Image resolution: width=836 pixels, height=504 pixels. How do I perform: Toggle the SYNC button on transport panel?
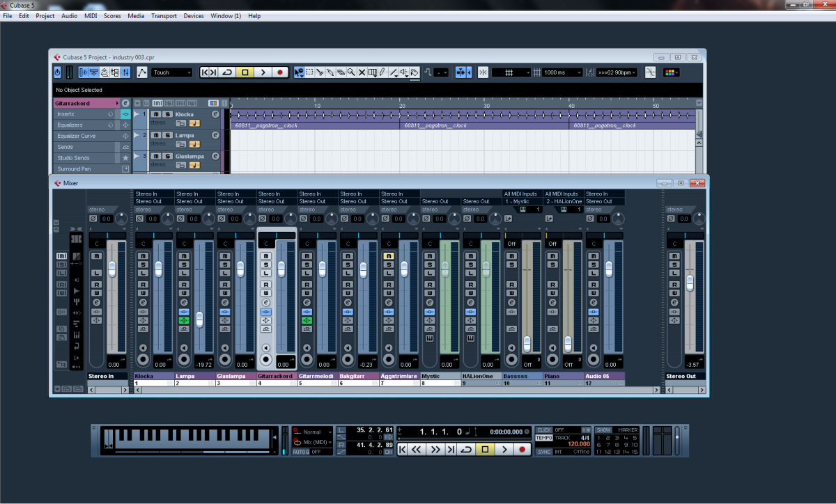544,452
